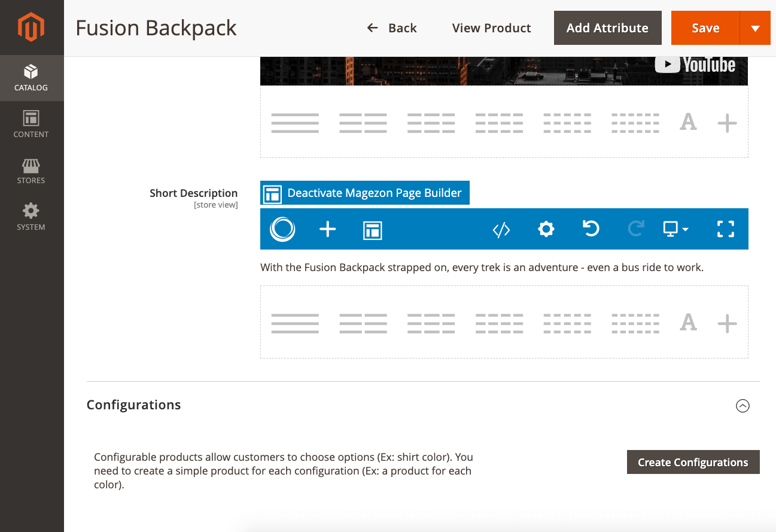This screenshot has width=776, height=532.
Task: Insert four-column row layout below YouTube video
Action: (x=500, y=123)
